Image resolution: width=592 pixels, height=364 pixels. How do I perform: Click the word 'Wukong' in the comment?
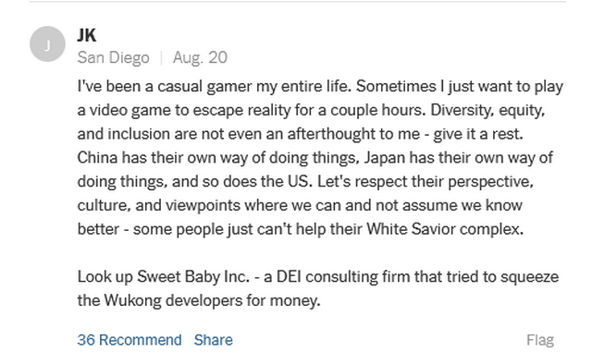pyautogui.click(x=132, y=300)
